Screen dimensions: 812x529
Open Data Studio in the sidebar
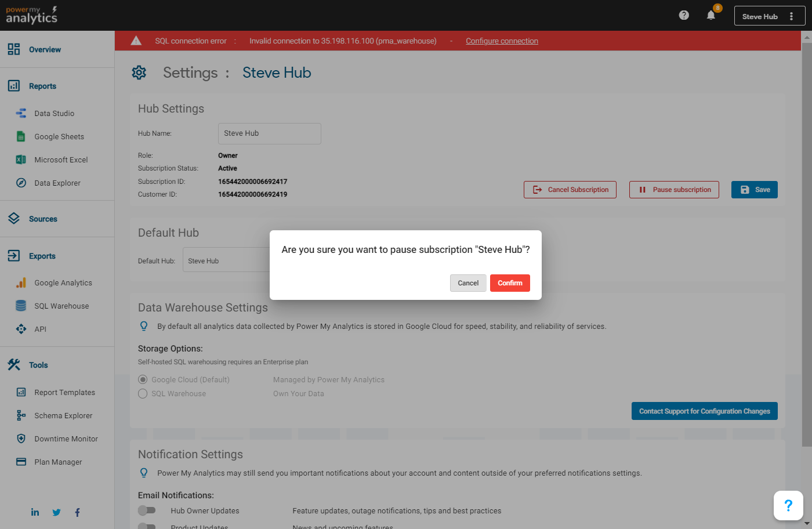(x=54, y=114)
